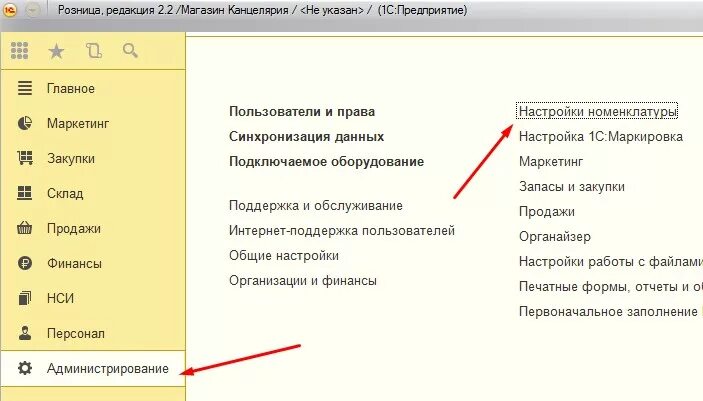
Task: Open Продажи settings link in content
Action: pos(547,212)
